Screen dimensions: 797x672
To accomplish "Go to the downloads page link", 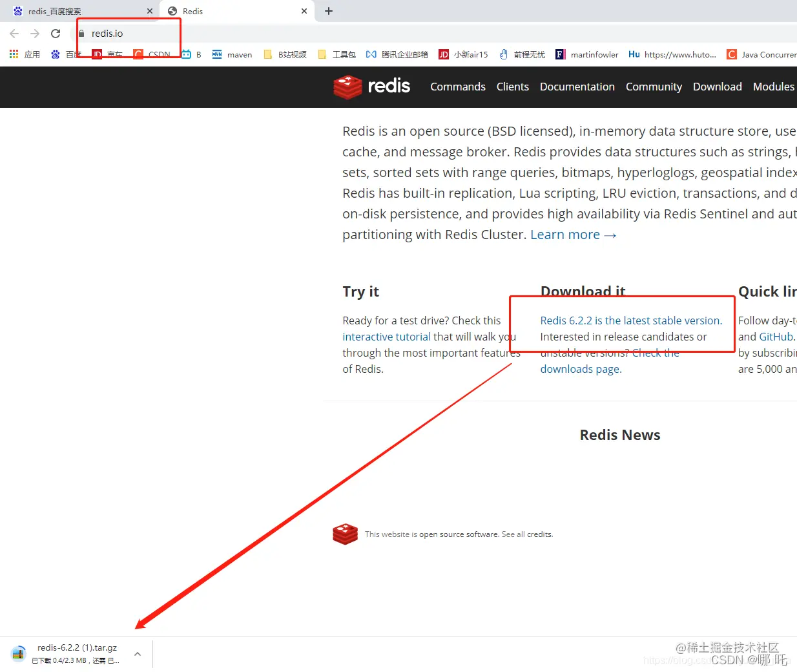I will pyautogui.click(x=580, y=369).
